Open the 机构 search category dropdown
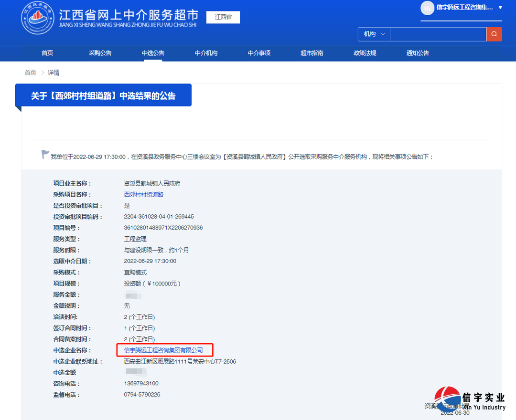This screenshot has height=420, width=516. [x=374, y=34]
